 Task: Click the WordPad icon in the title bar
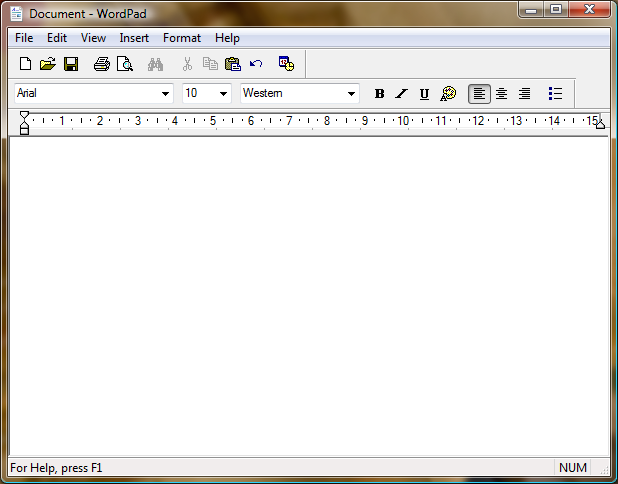point(17,13)
